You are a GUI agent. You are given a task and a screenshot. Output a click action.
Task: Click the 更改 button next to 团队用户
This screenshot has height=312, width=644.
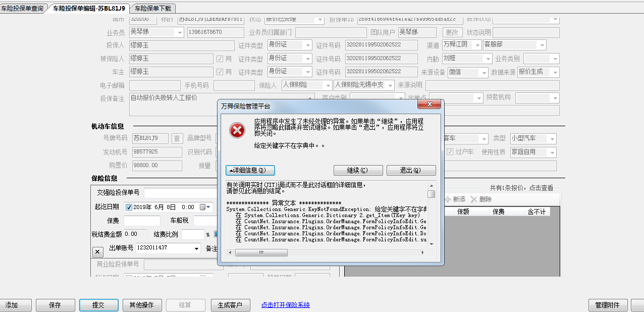click(x=452, y=32)
